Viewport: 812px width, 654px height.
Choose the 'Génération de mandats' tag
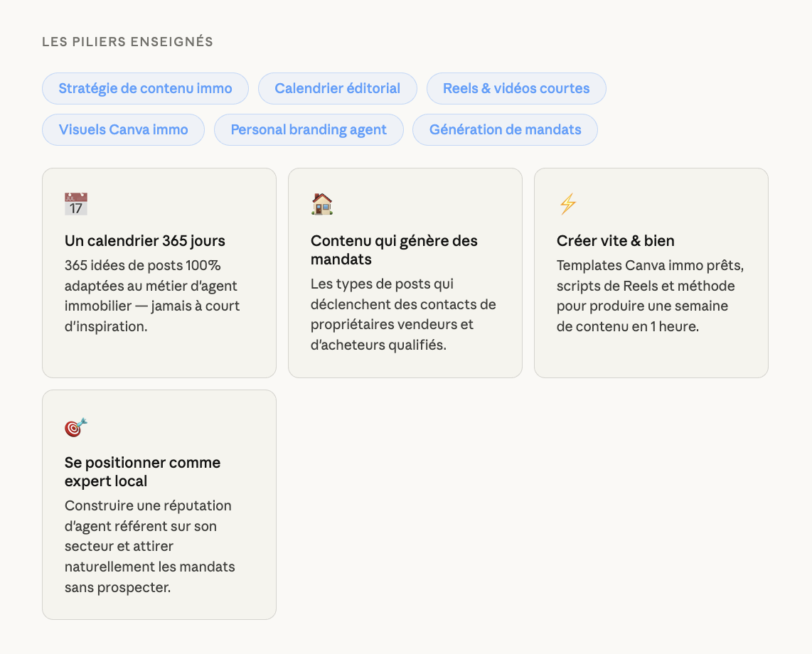(505, 130)
